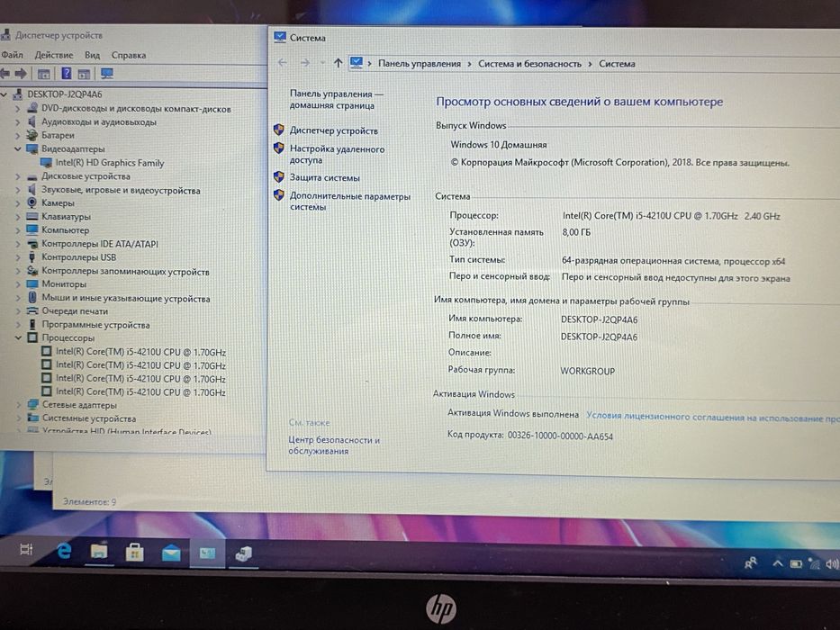840x630 pixels.
Task: Click the scan hardware monitor icon in toolbar
Action: tap(107, 74)
